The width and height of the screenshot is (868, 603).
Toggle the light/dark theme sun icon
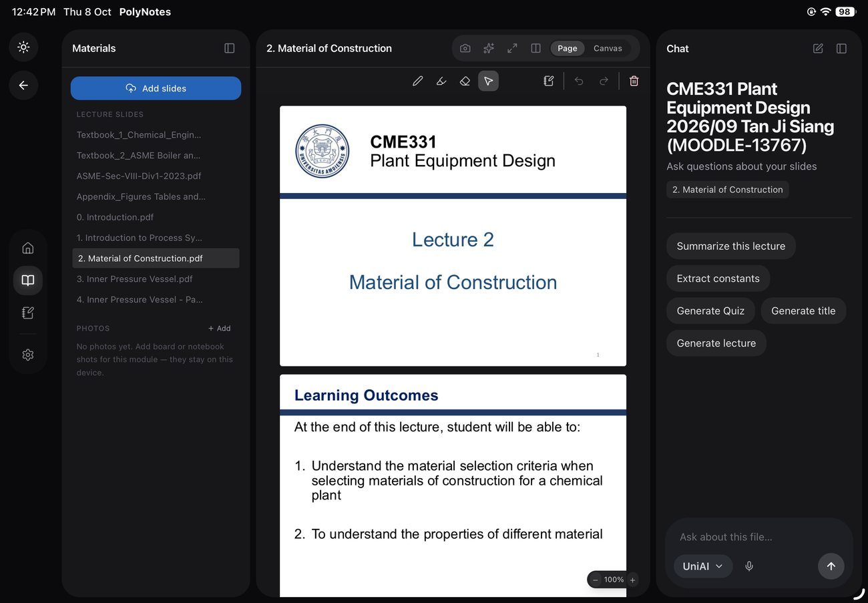tap(23, 47)
